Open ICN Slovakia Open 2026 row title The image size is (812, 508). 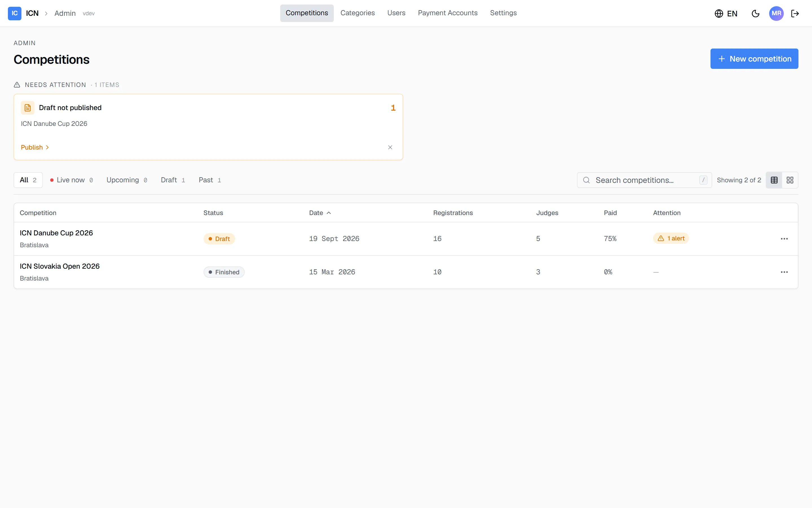[x=60, y=266]
